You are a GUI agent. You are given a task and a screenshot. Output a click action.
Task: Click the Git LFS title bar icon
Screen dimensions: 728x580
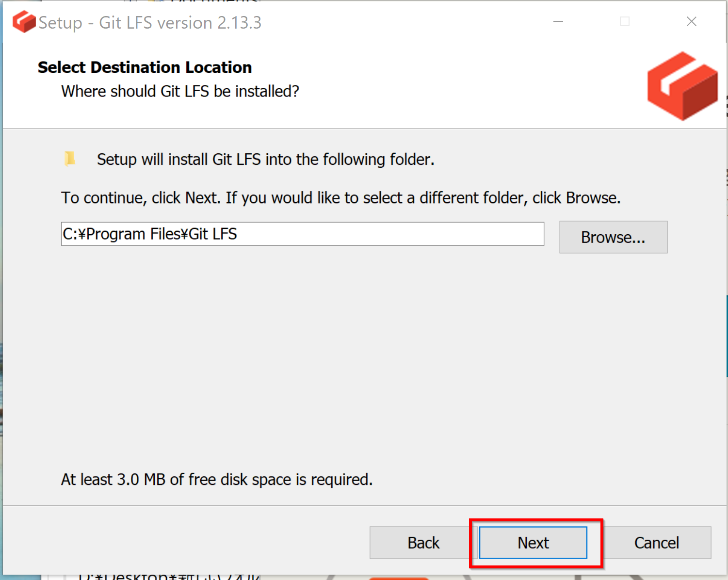point(24,22)
